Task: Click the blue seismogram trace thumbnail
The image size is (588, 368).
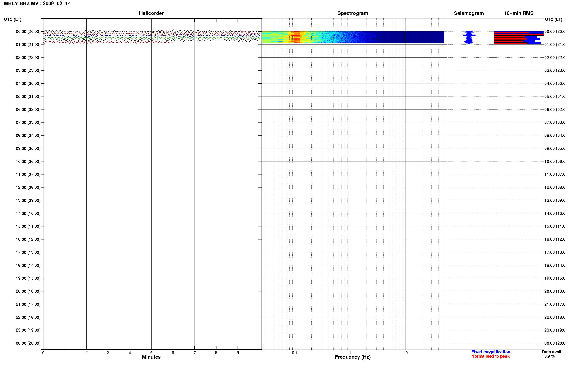Action: [x=469, y=37]
